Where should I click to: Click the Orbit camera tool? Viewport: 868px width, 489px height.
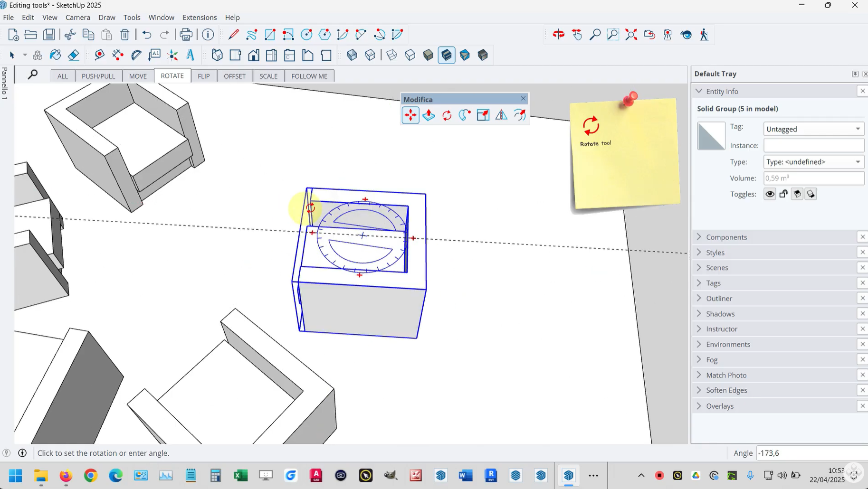559,35
